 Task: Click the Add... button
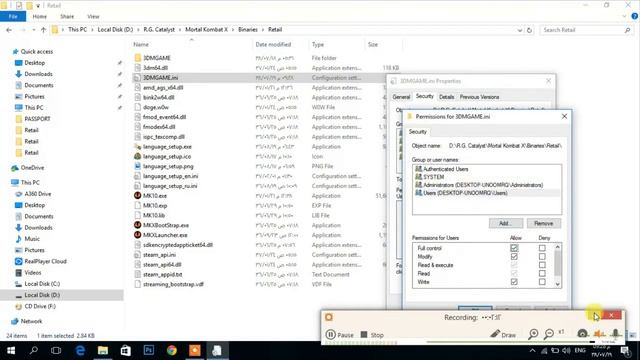pos(506,223)
